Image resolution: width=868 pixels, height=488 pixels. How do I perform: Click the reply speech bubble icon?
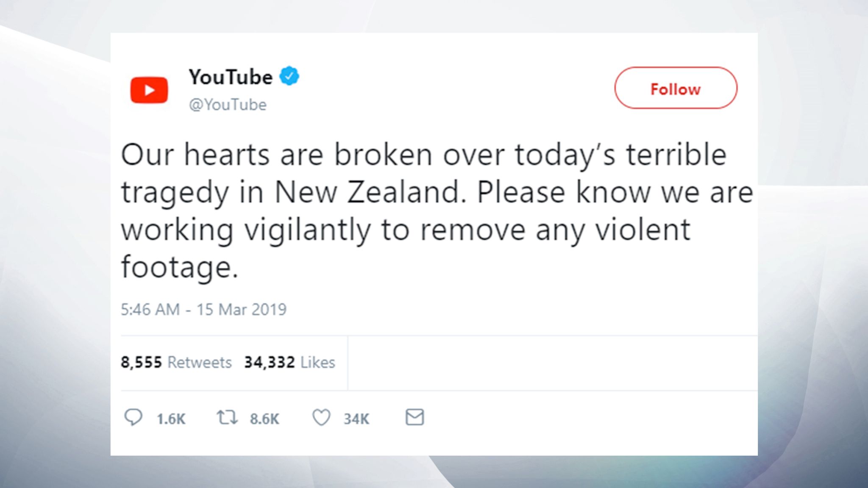(x=133, y=417)
